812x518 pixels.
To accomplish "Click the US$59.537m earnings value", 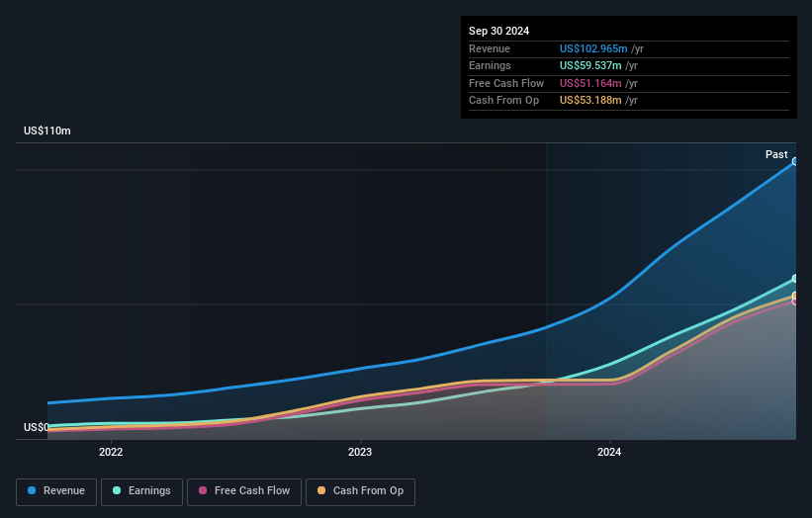I will [590, 65].
